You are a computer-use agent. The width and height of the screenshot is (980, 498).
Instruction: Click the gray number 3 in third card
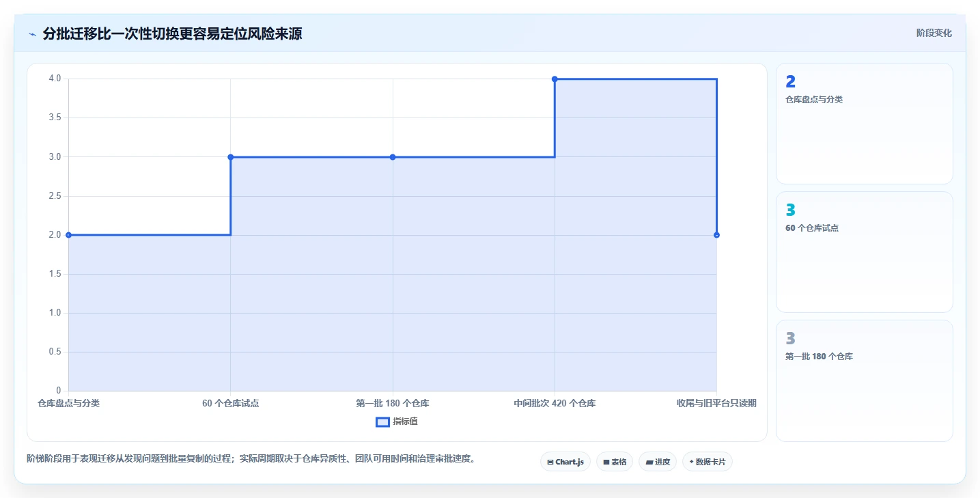791,339
